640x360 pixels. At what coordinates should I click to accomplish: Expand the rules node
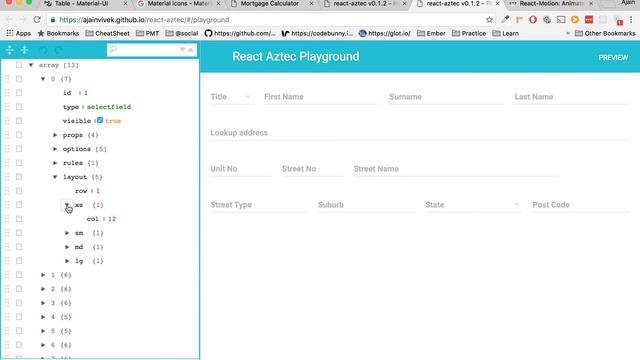(x=55, y=162)
